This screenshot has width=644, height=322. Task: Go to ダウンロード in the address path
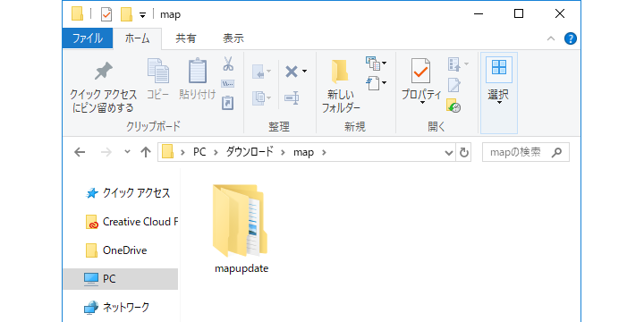coord(250,152)
